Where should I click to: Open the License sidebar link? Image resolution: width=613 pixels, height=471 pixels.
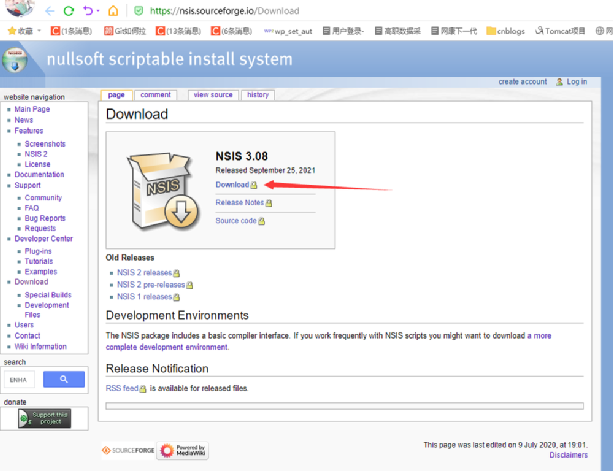[x=38, y=164]
